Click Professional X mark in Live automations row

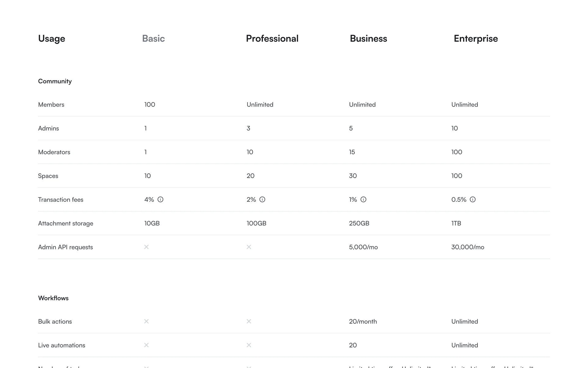coord(249,345)
